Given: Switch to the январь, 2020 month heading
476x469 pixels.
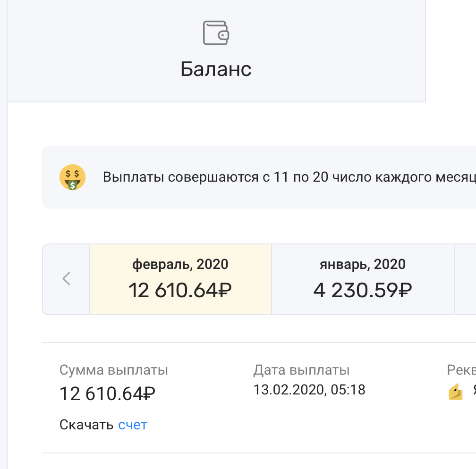Looking at the screenshot, I should [362, 264].
